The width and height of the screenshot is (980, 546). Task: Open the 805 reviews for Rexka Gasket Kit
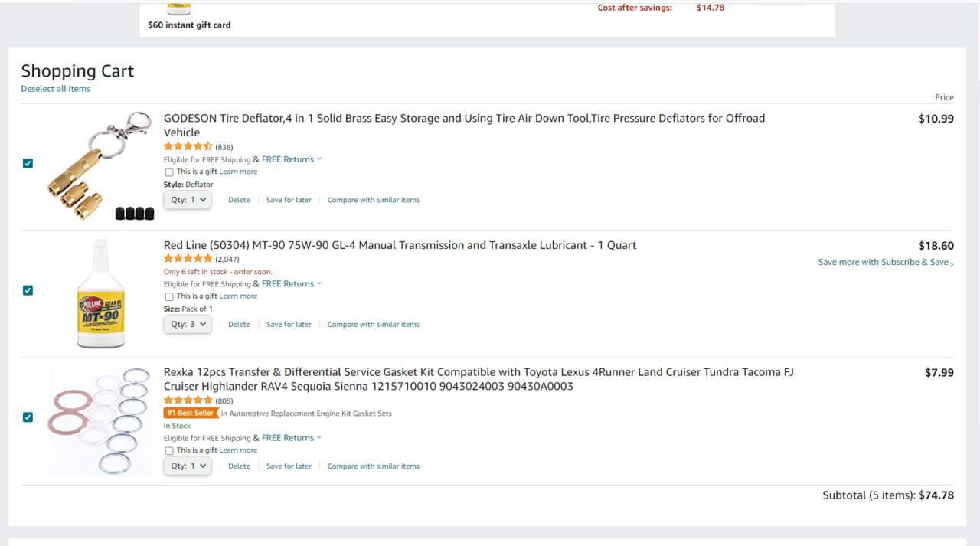click(x=224, y=401)
